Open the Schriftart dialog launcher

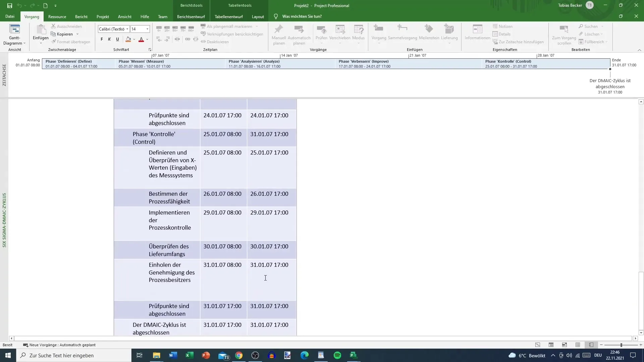[150, 50]
